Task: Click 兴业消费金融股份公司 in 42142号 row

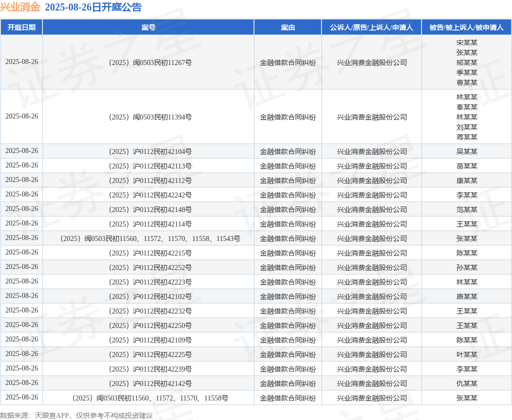Action: (371, 383)
